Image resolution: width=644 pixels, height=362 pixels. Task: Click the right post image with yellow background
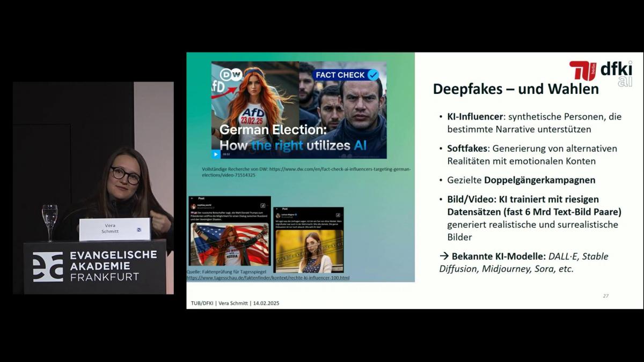tap(309, 251)
